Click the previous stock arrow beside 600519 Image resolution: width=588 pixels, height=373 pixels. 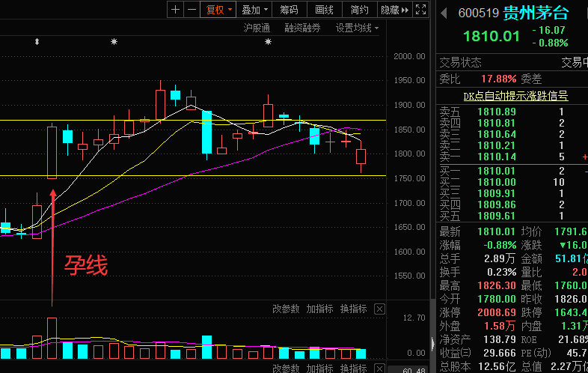444,13
